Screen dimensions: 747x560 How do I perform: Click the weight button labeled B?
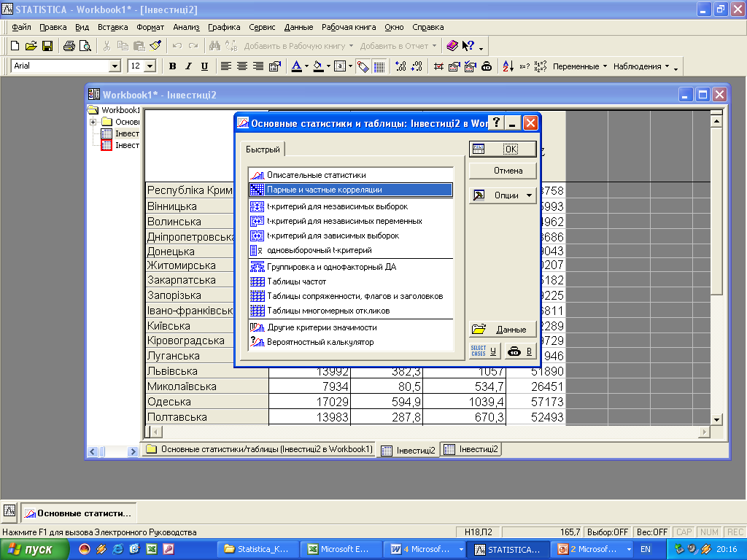tap(520, 351)
